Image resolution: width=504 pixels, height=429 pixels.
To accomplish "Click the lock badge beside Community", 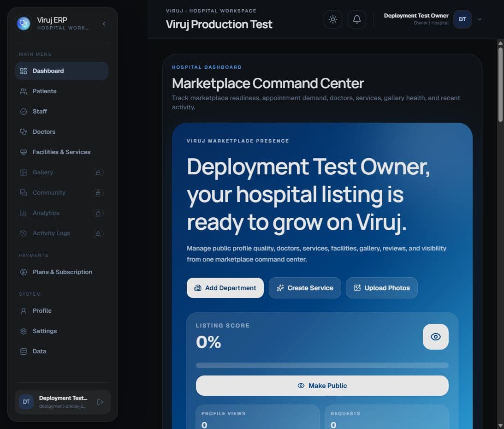I will [x=98, y=193].
